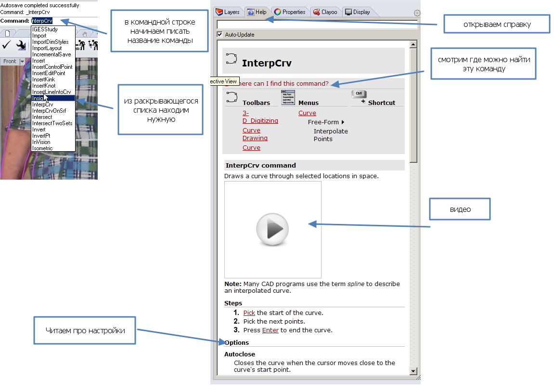Open the Front viewport dropdown arrow

(x=22, y=62)
